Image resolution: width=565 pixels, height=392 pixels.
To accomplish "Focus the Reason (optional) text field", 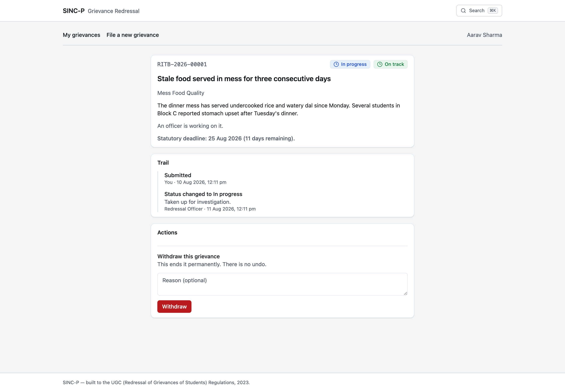I will point(282,284).
